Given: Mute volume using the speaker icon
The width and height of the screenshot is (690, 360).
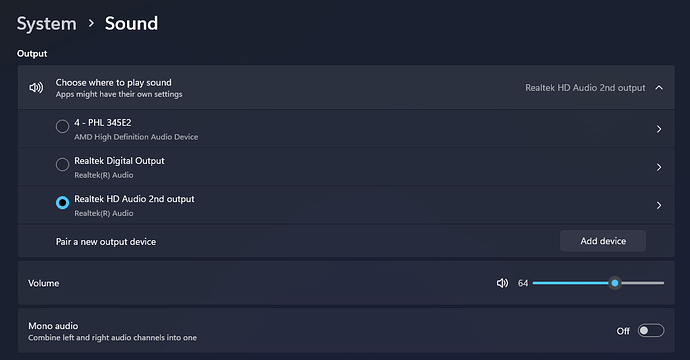Looking at the screenshot, I should [502, 283].
